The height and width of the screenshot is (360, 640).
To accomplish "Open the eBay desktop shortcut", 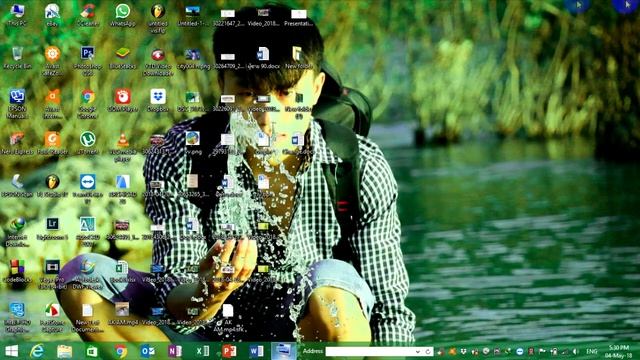I will pos(52,15).
